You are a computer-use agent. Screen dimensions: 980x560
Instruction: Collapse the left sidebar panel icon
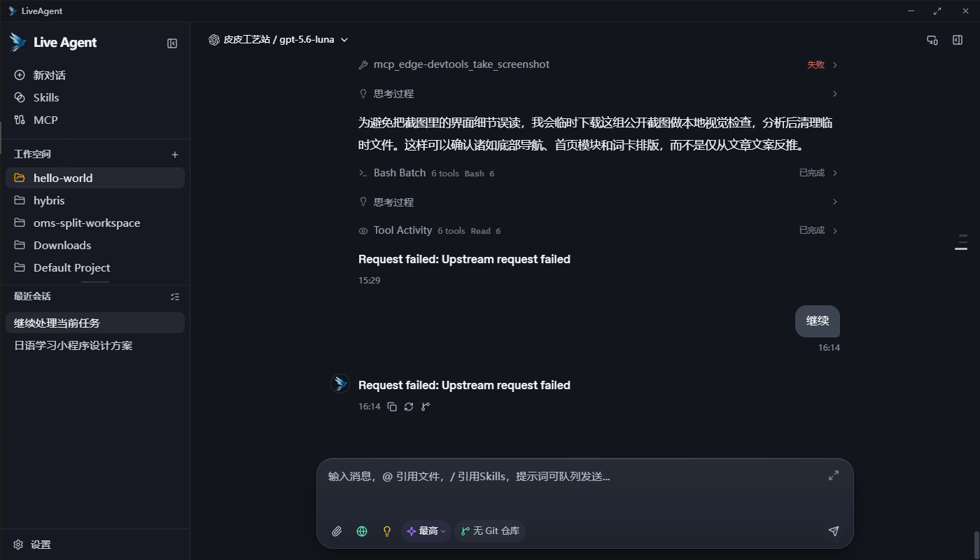pyautogui.click(x=172, y=43)
